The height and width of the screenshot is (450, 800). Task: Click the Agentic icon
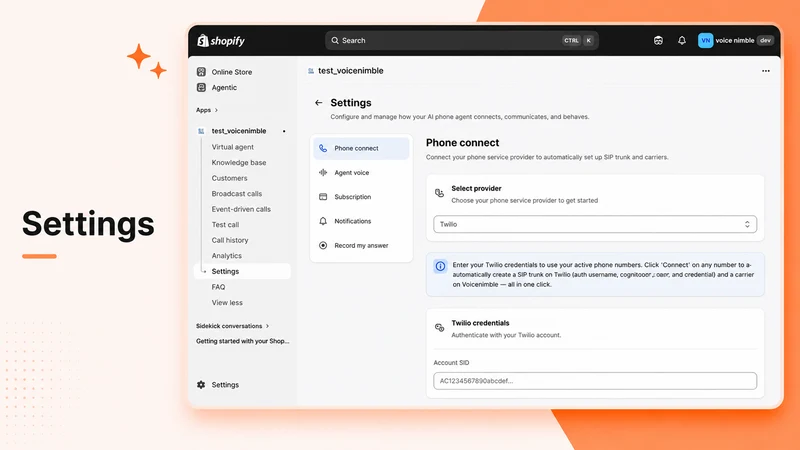(x=202, y=87)
